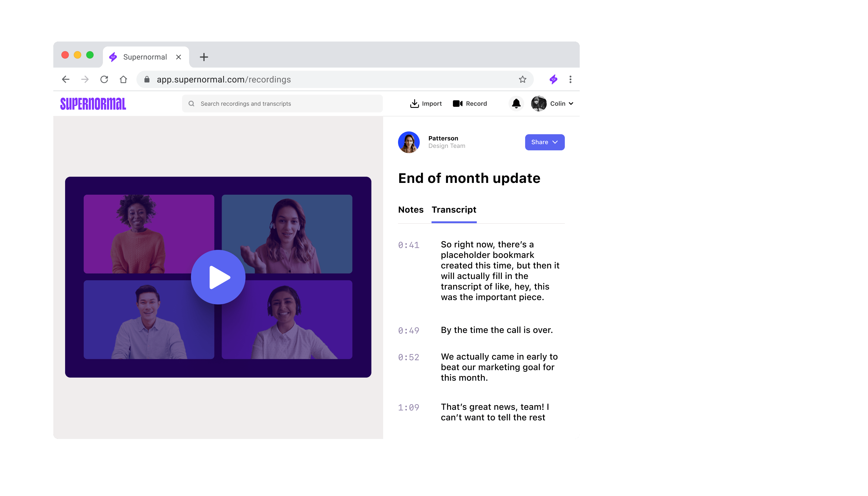Start a new recording with the Record icon
The width and height of the screenshot is (868, 496).
point(470,104)
